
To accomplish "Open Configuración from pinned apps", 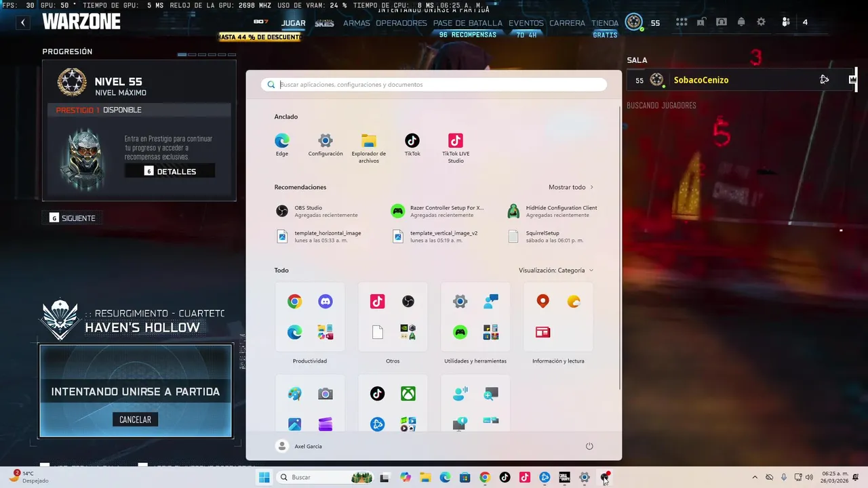I will (x=325, y=145).
